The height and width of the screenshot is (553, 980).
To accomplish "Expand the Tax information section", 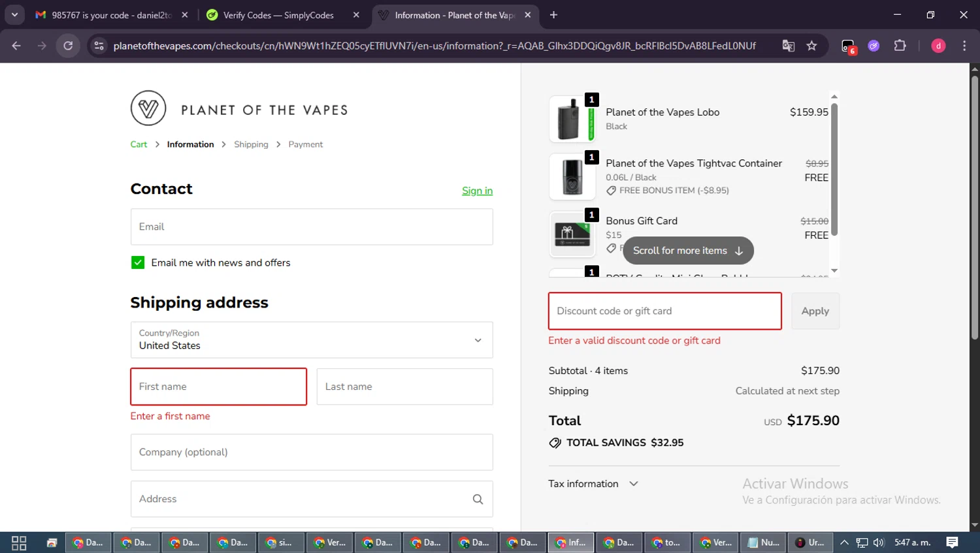I will click(x=593, y=484).
